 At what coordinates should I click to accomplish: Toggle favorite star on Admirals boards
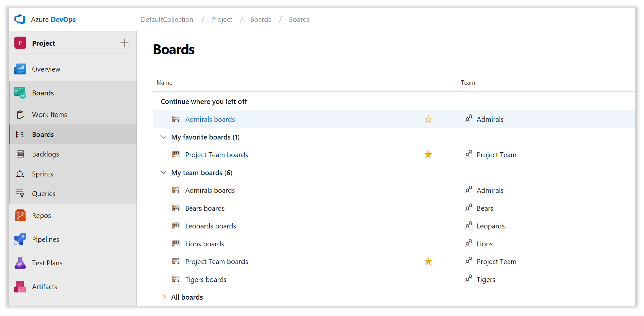coord(428,119)
